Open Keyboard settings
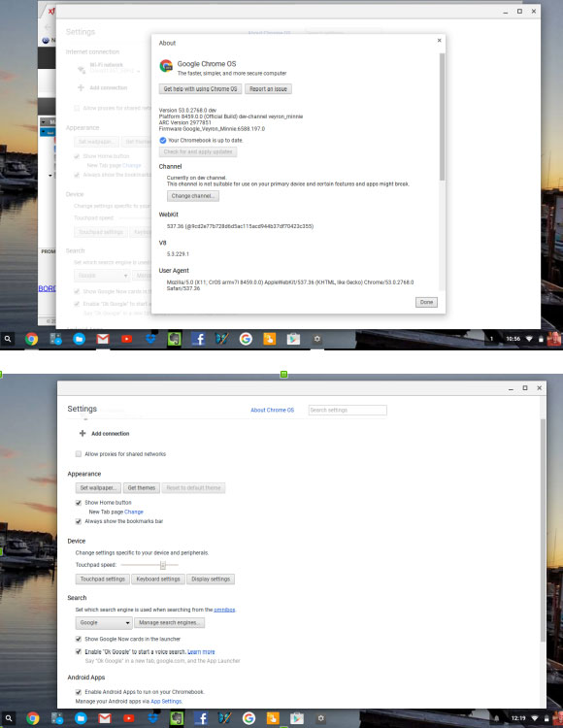Screen dimensions: 563x728 click(158, 579)
